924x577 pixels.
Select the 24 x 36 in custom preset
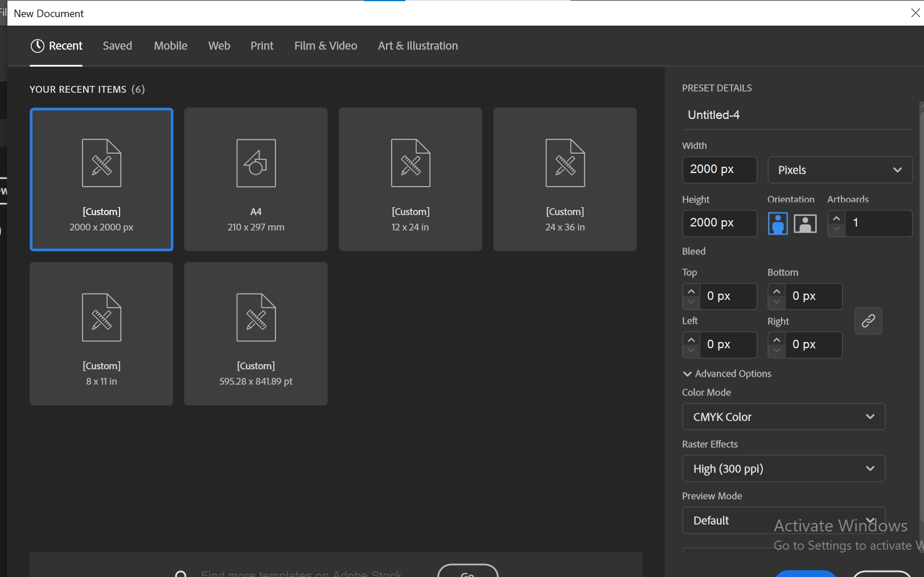pos(565,179)
